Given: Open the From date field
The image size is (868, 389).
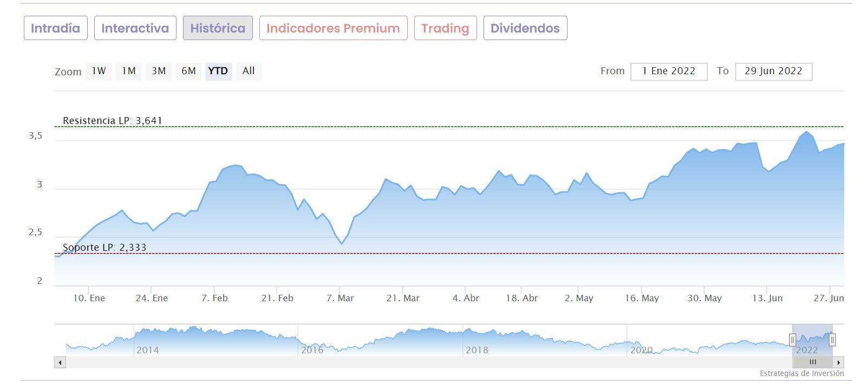Looking at the screenshot, I should click(669, 71).
